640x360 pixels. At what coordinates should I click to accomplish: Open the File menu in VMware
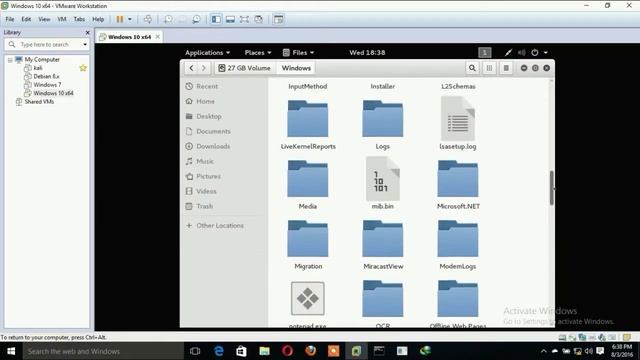tap(10, 19)
